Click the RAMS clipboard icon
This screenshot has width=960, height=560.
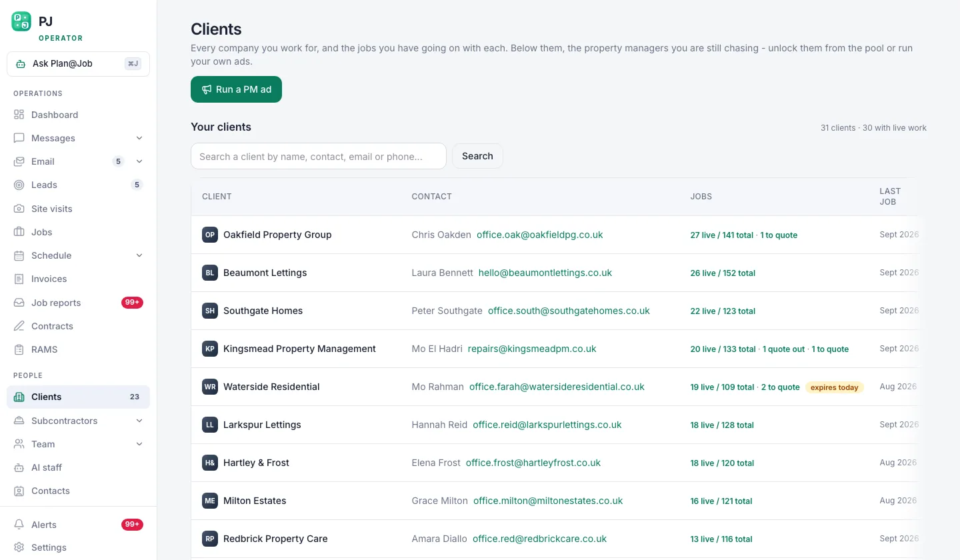19,349
